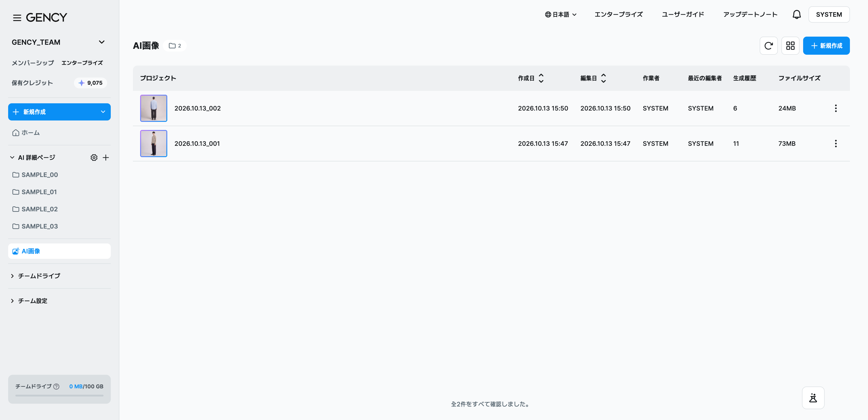The height and width of the screenshot is (420, 868).
Task: Click the folder count badge beside AI画像 title
Action: [x=175, y=45]
